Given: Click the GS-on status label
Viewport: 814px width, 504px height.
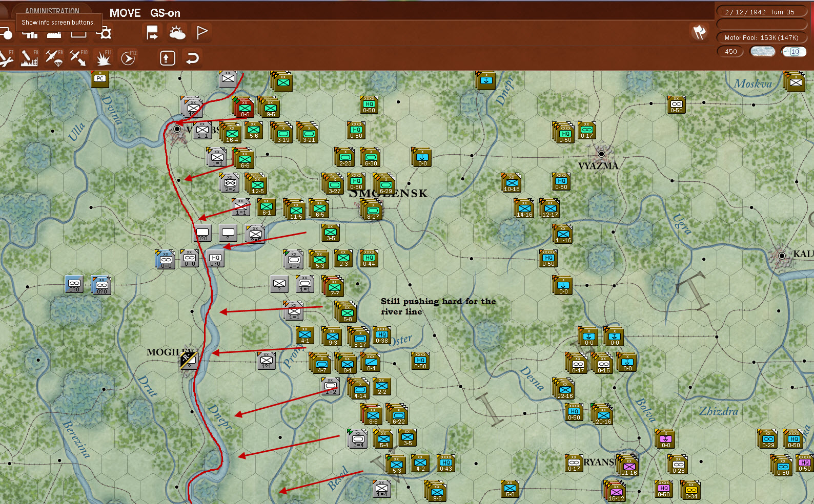Looking at the screenshot, I should point(165,13).
